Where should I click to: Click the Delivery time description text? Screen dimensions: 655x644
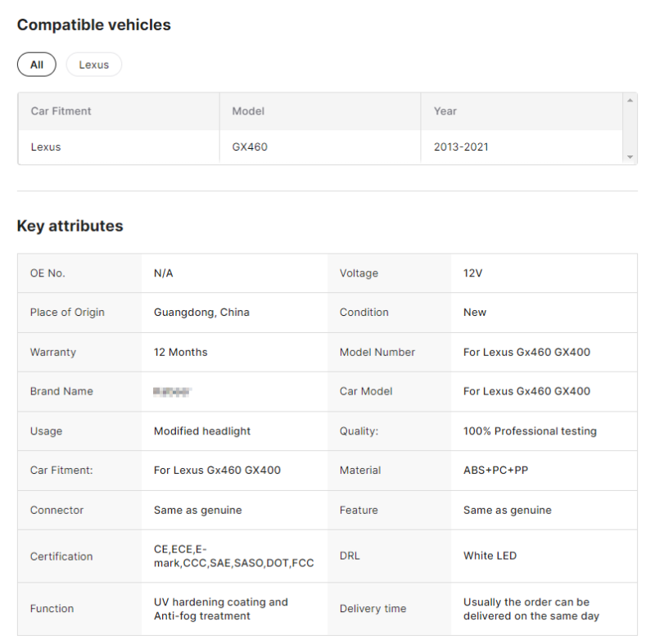531,609
